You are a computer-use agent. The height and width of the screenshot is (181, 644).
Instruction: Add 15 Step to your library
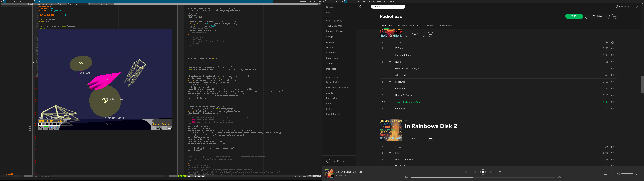(x=389, y=48)
